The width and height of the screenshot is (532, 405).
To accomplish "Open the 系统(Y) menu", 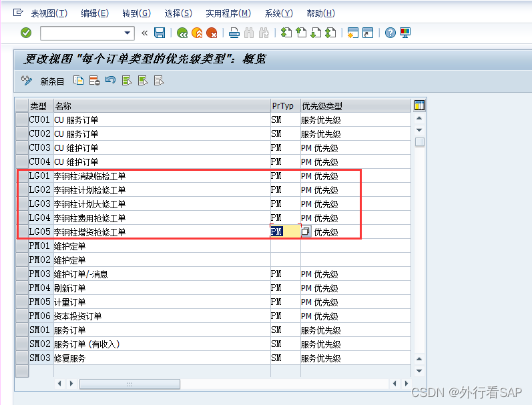I will tap(278, 13).
